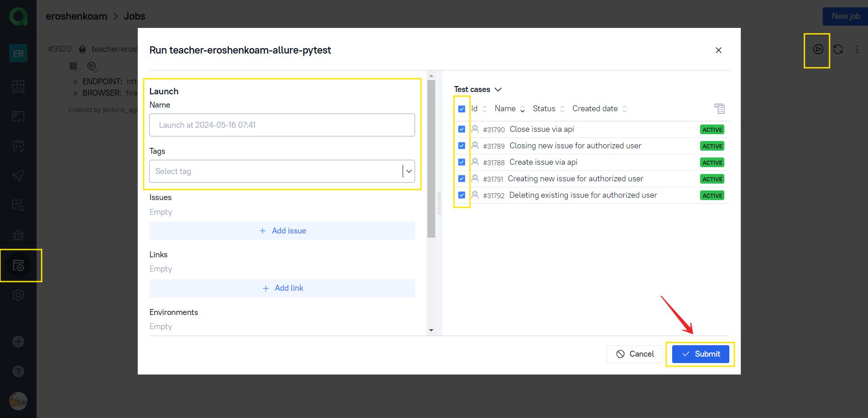Open the project Settings gear icon
The width and height of the screenshot is (868, 418).
18,295
